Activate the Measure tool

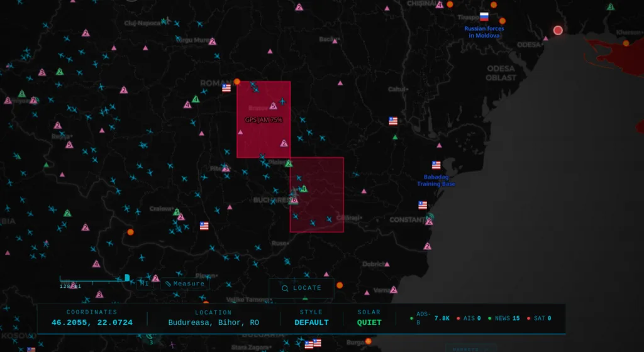pyautogui.click(x=185, y=283)
